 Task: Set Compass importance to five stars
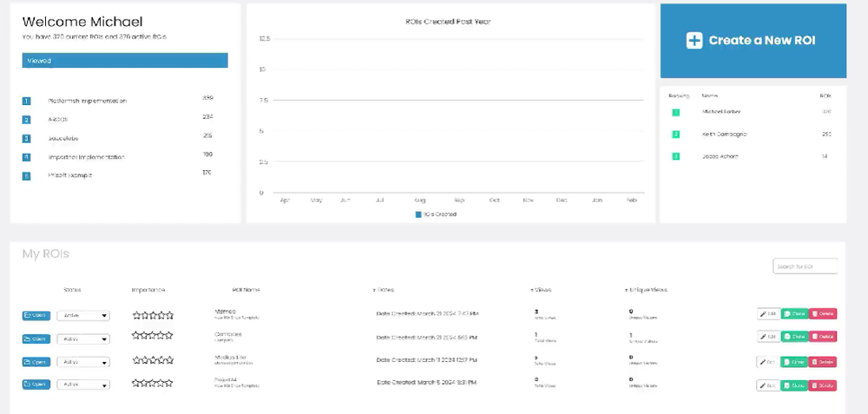coord(169,335)
